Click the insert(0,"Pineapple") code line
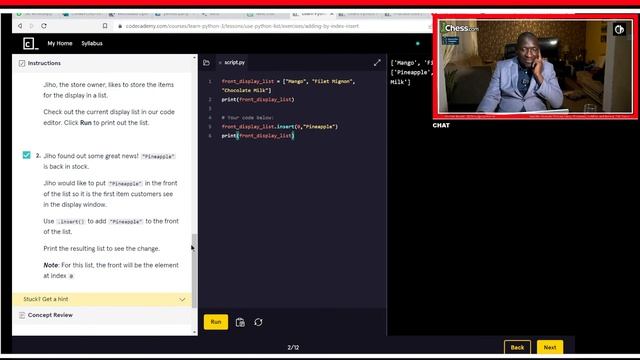 (280, 127)
